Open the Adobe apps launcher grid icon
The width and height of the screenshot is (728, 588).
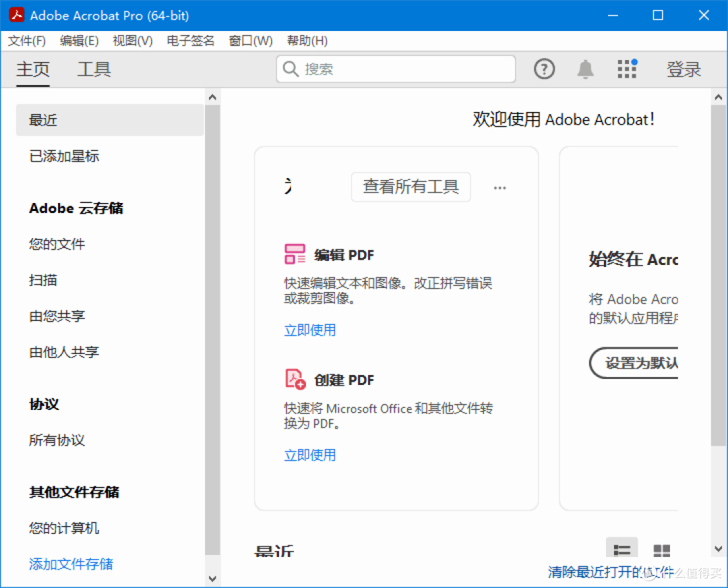point(626,69)
